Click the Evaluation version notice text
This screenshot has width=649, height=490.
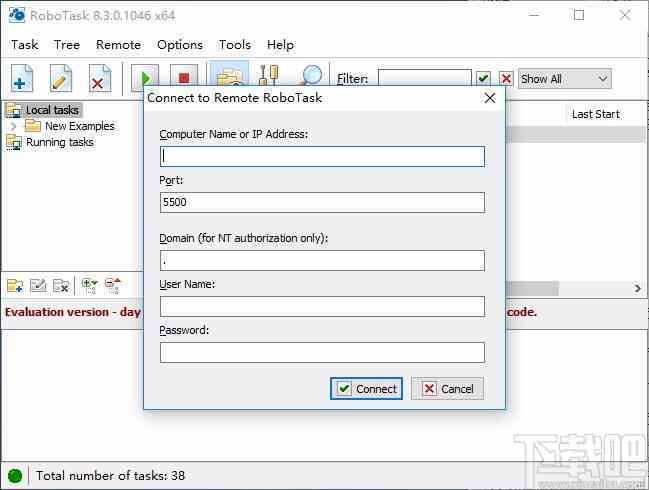[x=73, y=312]
